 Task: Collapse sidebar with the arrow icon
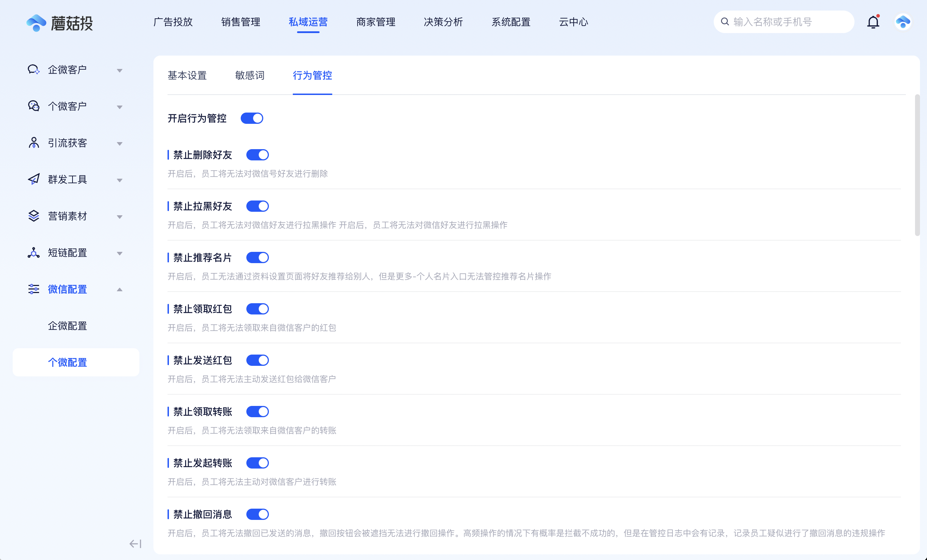point(135,543)
